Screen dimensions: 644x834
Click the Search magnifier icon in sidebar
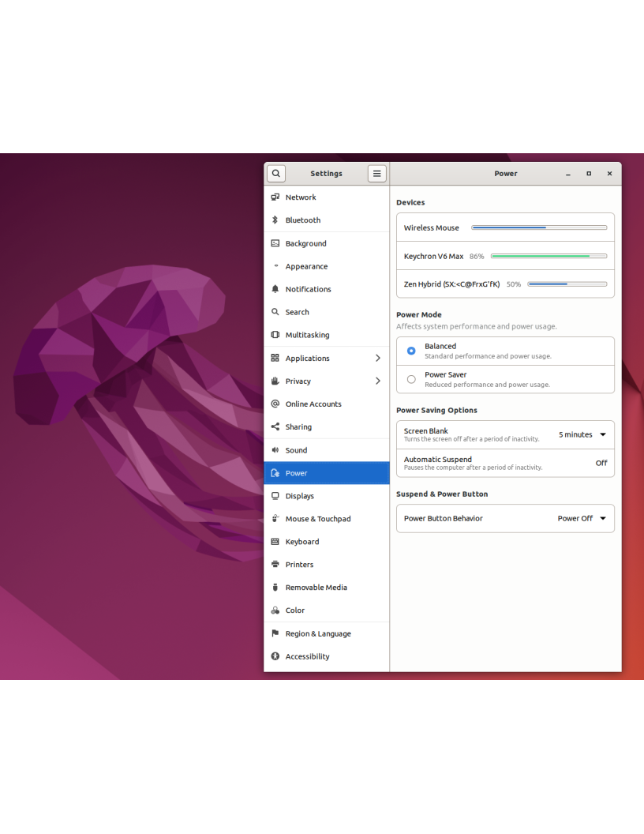click(275, 312)
